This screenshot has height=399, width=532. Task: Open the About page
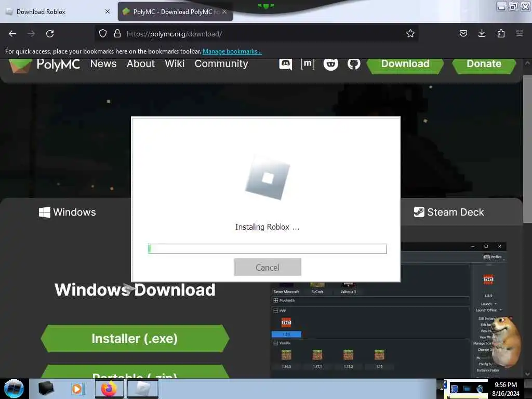click(x=141, y=64)
